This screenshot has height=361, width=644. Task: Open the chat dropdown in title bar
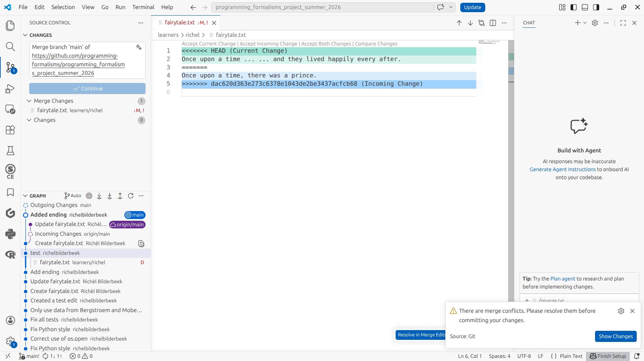(451, 7)
